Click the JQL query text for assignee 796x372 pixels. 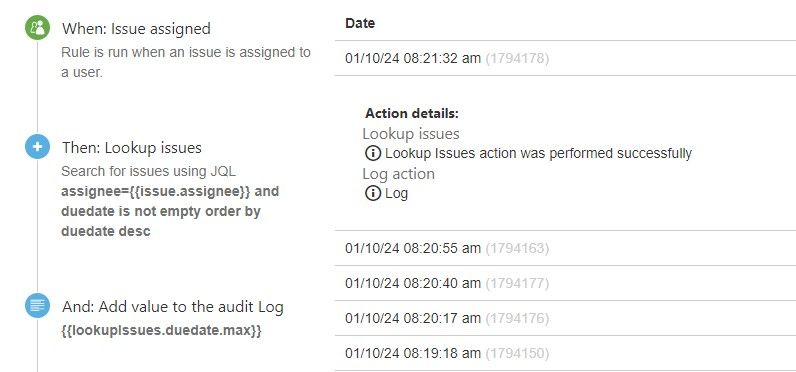[170, 211]
